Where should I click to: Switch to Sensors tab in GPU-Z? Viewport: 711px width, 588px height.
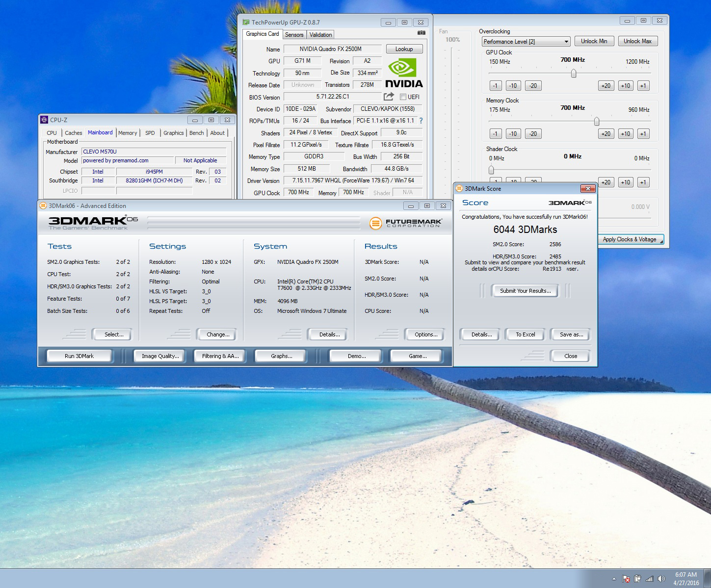(294, 35)
